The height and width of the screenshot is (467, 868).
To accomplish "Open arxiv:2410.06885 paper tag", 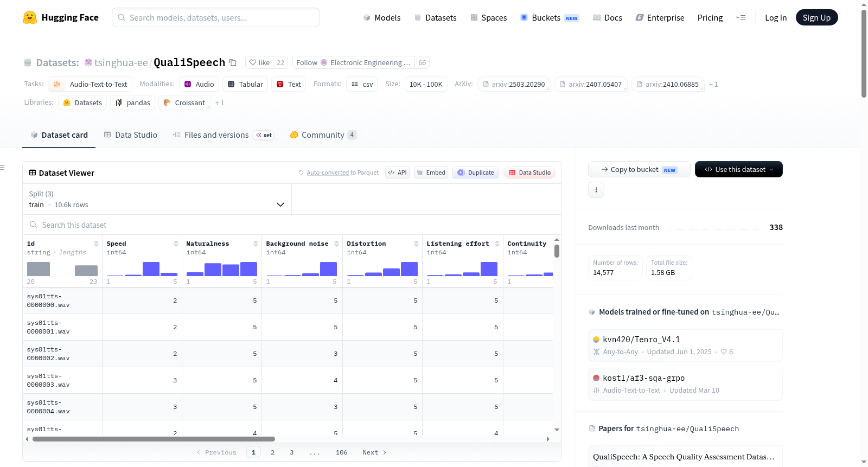I will tap(667, 84).
